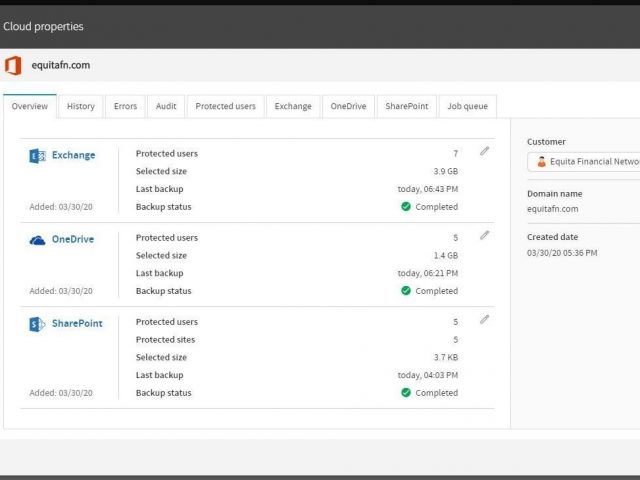Click the Office 365 logo icon
Screen dimensions: 640x480
pos(13,65)
